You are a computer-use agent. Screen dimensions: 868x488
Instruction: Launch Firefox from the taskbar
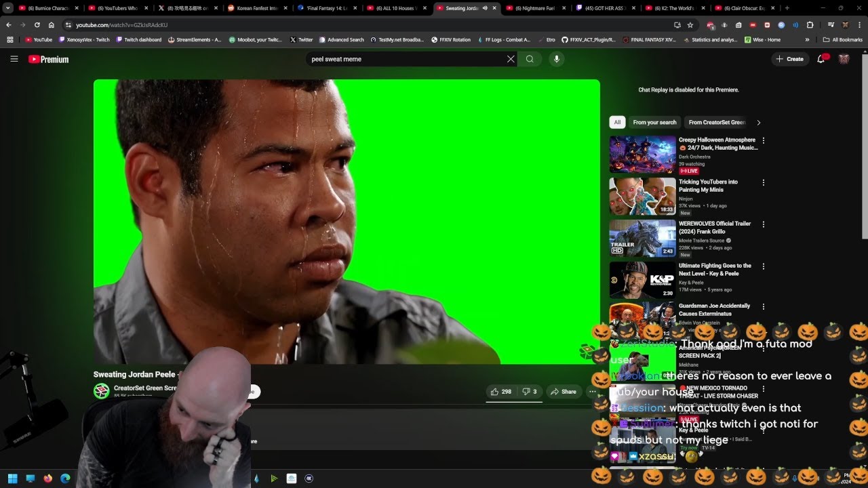pos(47,479)
